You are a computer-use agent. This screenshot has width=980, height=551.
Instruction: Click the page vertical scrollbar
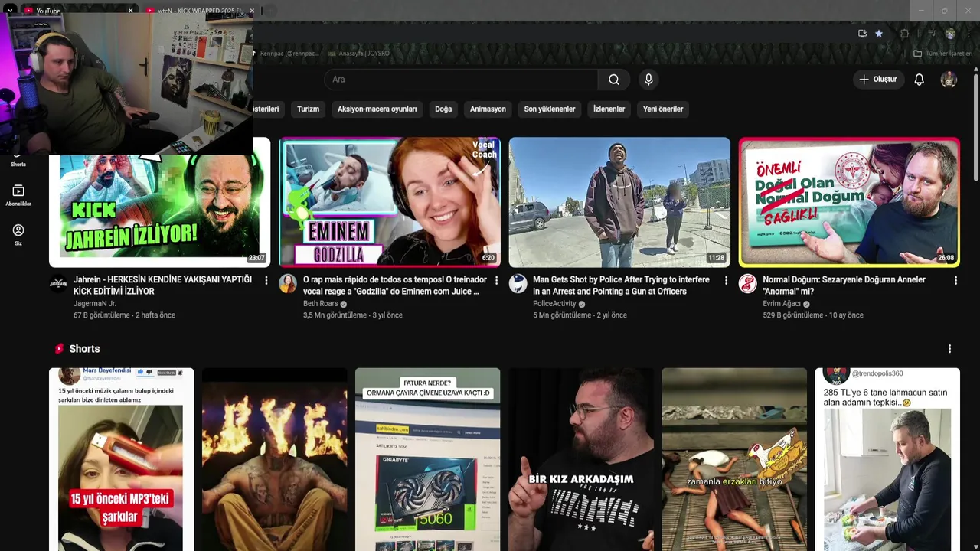(975, 126)
